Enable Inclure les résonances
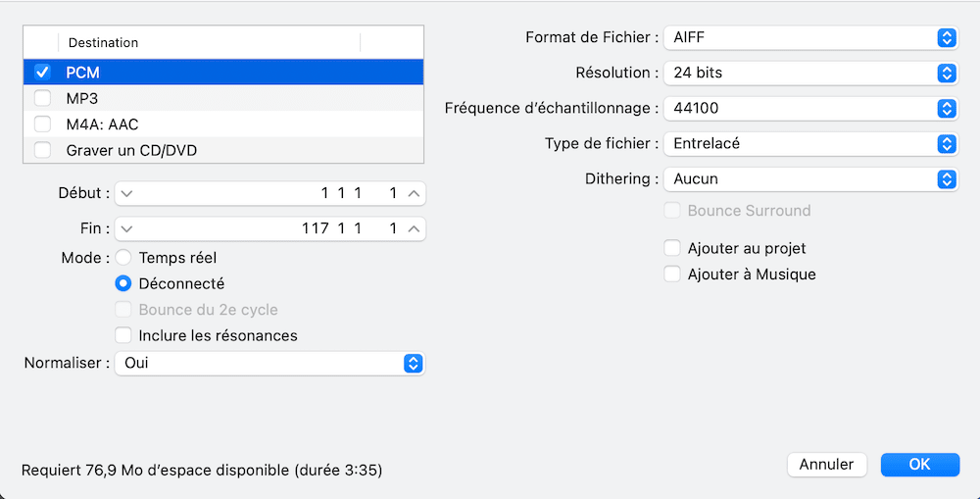This screenshot has width=980, height=499. point(123,336)
